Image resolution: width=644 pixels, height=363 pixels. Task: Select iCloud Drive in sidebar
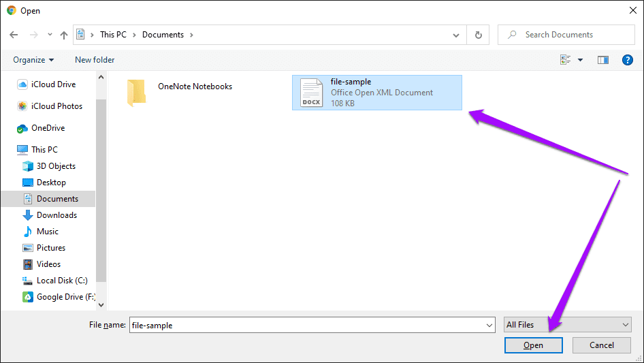point(54,84)
